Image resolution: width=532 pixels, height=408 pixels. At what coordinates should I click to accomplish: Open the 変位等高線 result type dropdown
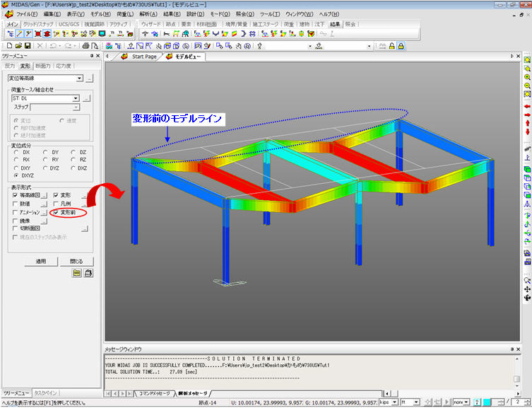tap(79, 78)
